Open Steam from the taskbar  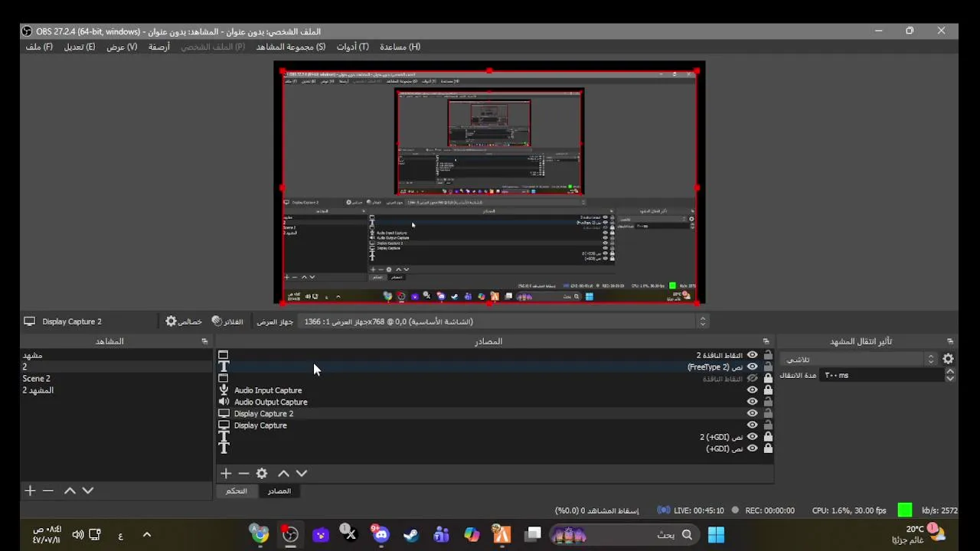411,534
